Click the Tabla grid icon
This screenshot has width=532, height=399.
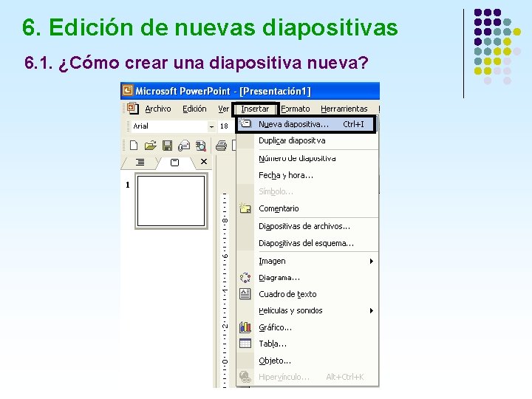pos(245,344)
